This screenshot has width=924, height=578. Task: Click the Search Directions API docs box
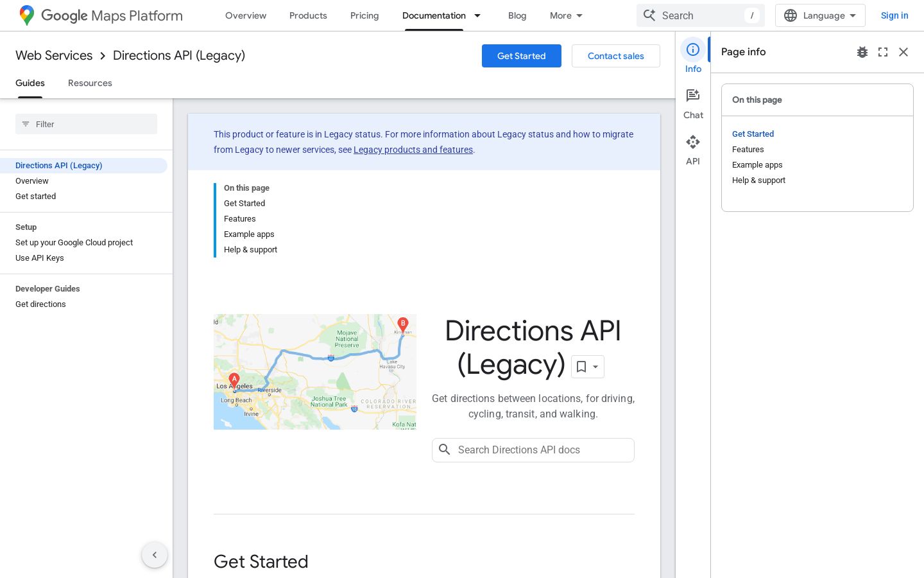pos(533,450)
